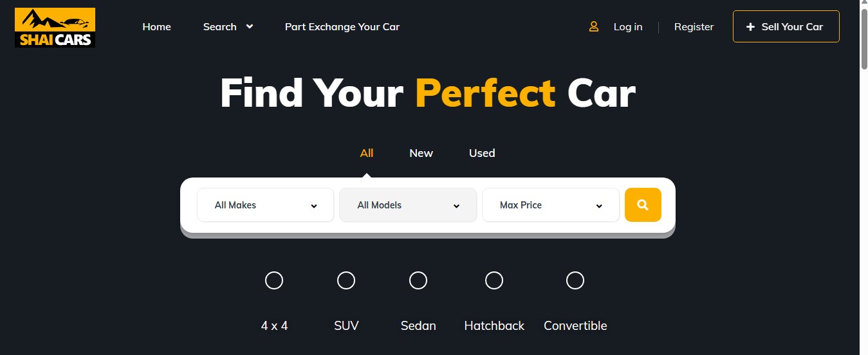This screenshot has height=355, width=868.
Task: Click the yellow magnifier search button
Action: 643,205
